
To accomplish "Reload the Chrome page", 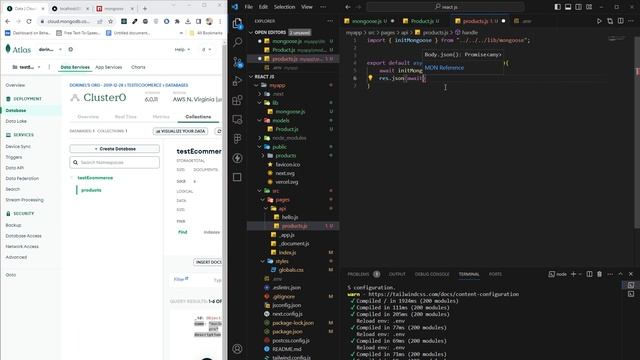I will click(29, 21).
